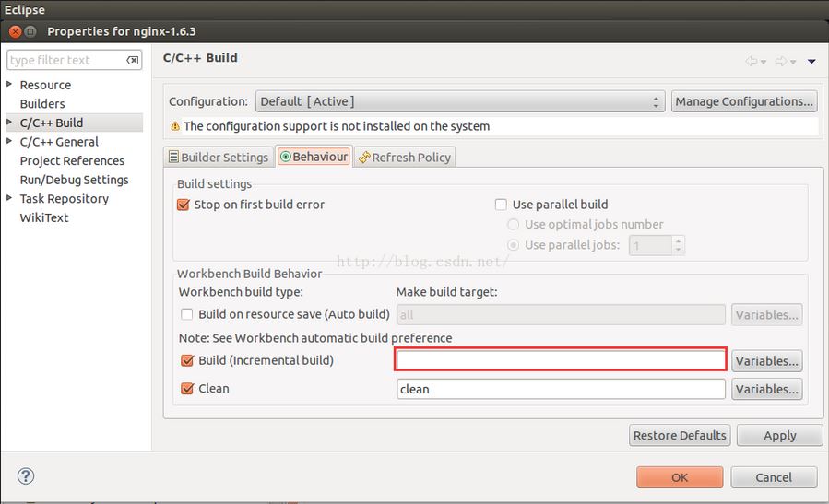Expand the Resource tree node
Screen dimensions: 829x504
coord(9,84)
